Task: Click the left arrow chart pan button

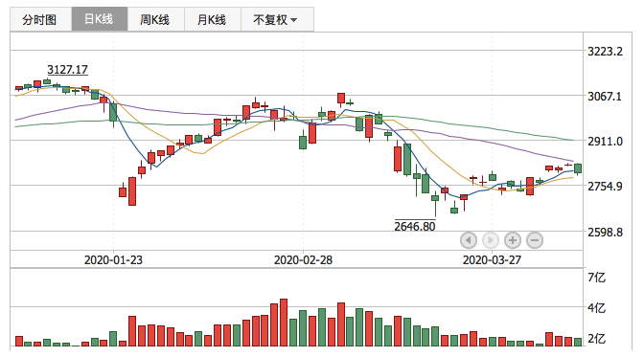Action: point(469,240)
